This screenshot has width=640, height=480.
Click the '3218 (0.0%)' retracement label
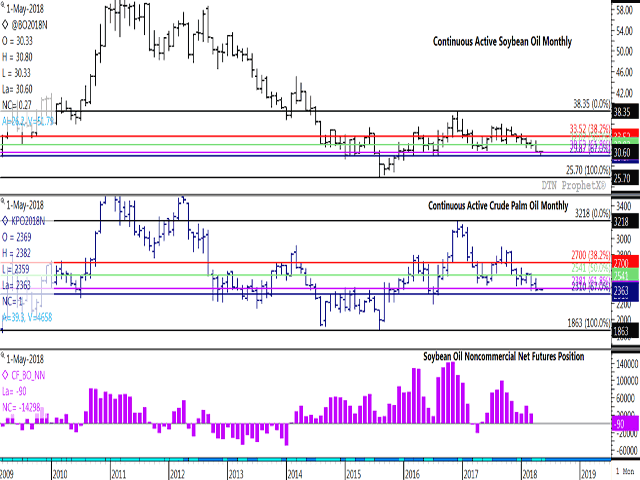point(593,213)
